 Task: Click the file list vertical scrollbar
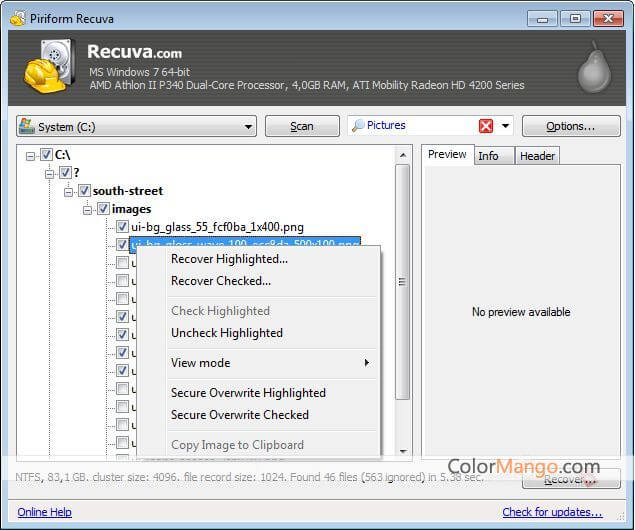point(403,280)
